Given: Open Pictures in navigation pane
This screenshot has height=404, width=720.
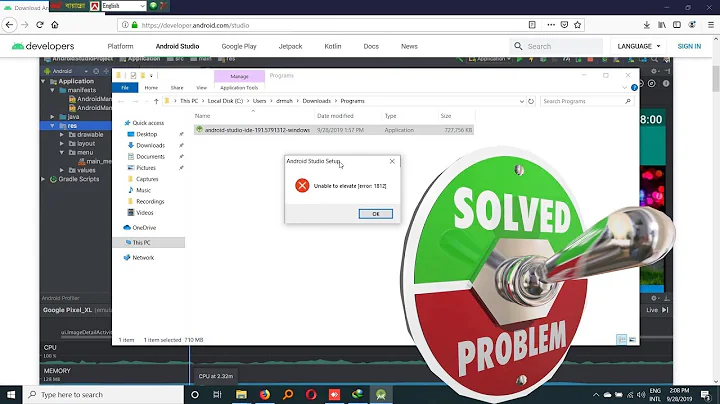Looking at the screenshot, I should (x=146, y=168).
